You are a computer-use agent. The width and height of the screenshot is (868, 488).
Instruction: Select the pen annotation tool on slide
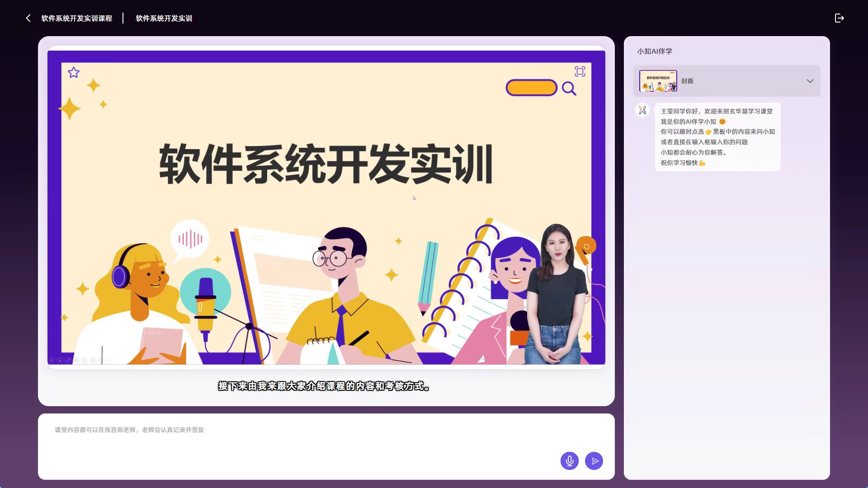68,360
